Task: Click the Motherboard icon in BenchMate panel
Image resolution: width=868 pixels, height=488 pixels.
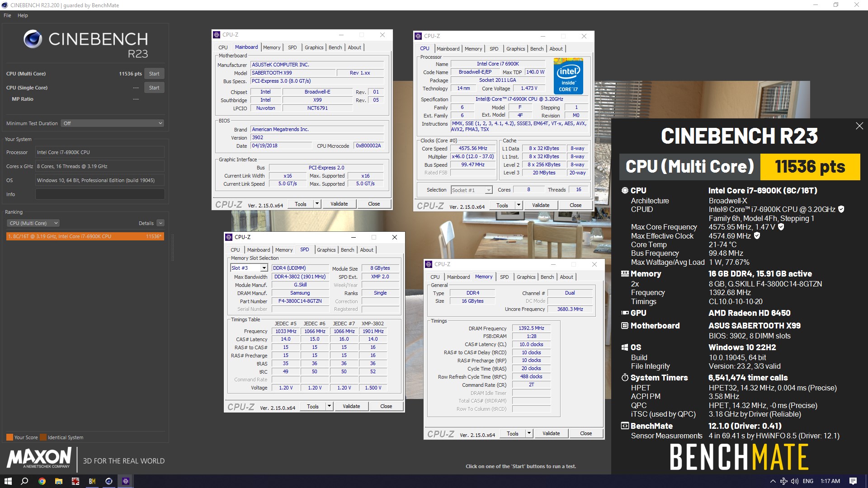Action: pos(625,325)
